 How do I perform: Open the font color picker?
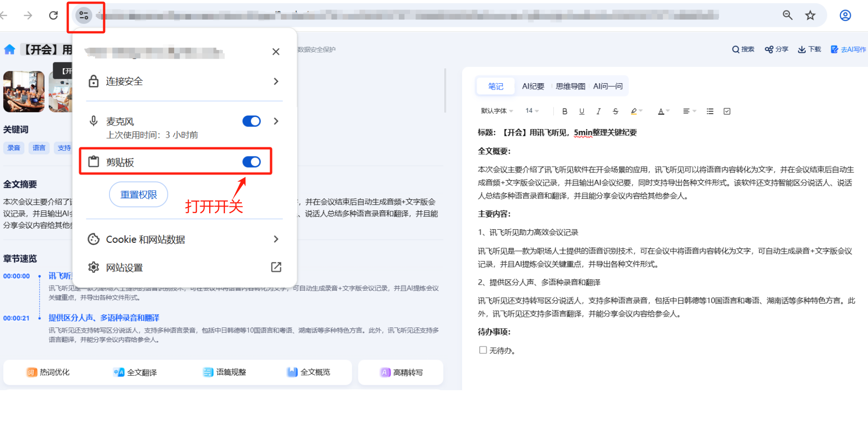pos(664,111)
